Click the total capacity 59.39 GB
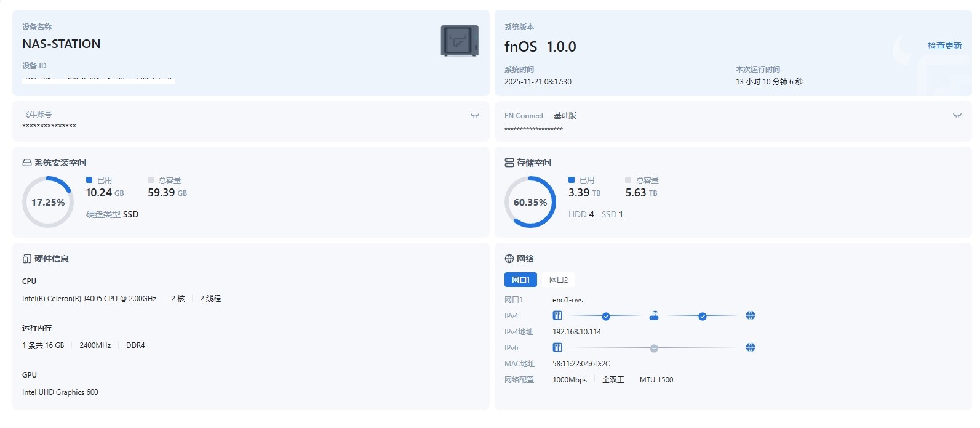 (x=167, y=193)
